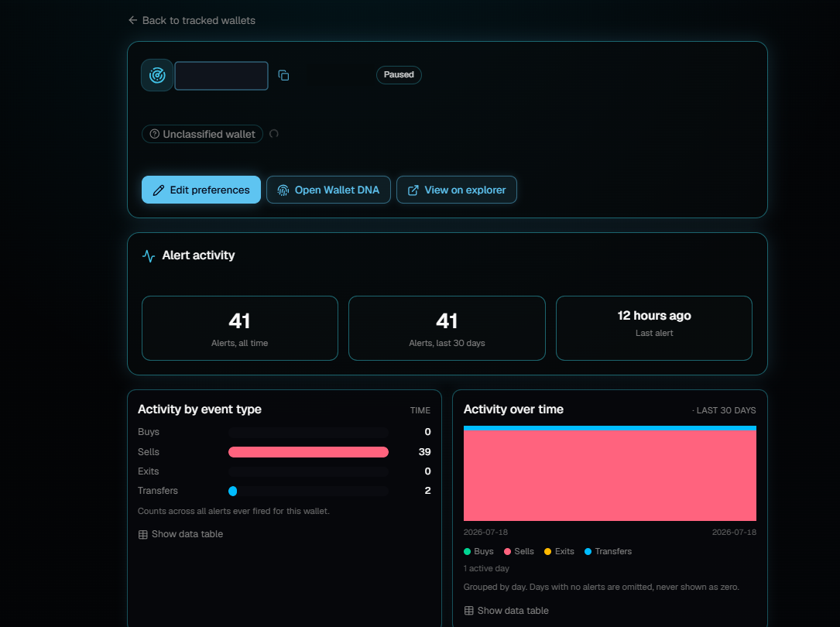Image resolution: width=840 pixels, height=627 pixels.
Task: Click the Sells activity bar
Action: pyautogui.click(x=308, y=452)
